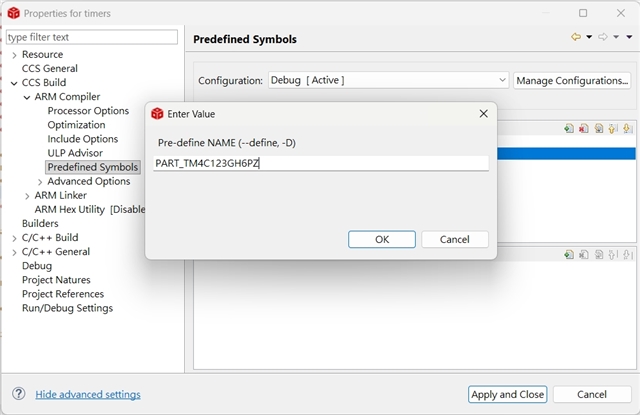Click Move Up icon in upper list toolbar
Image resolution: width=640 pixels, height=415 pixels.
pyautogui.click(x=612, y=128)
